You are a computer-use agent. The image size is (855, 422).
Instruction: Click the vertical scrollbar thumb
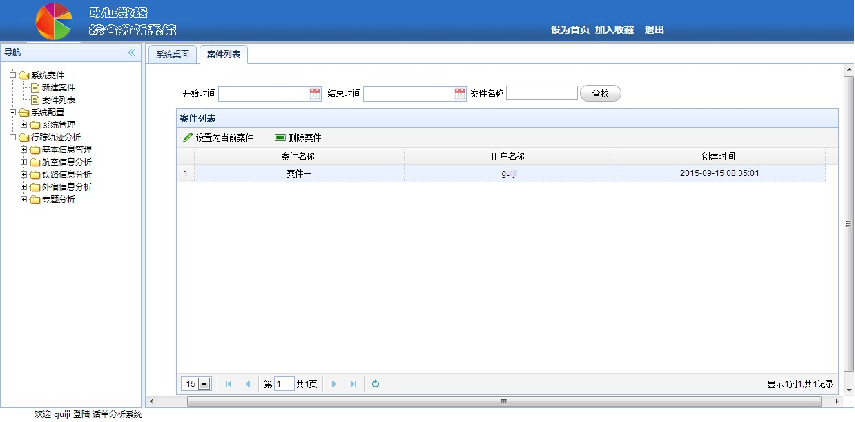click(x=849, y=224)
